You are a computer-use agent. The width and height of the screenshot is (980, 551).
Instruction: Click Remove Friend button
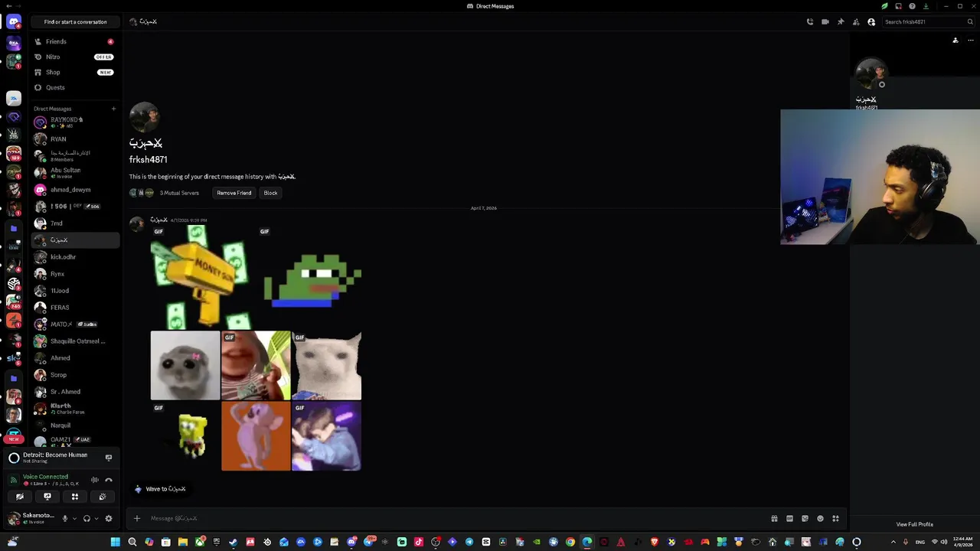coord(234,193)
